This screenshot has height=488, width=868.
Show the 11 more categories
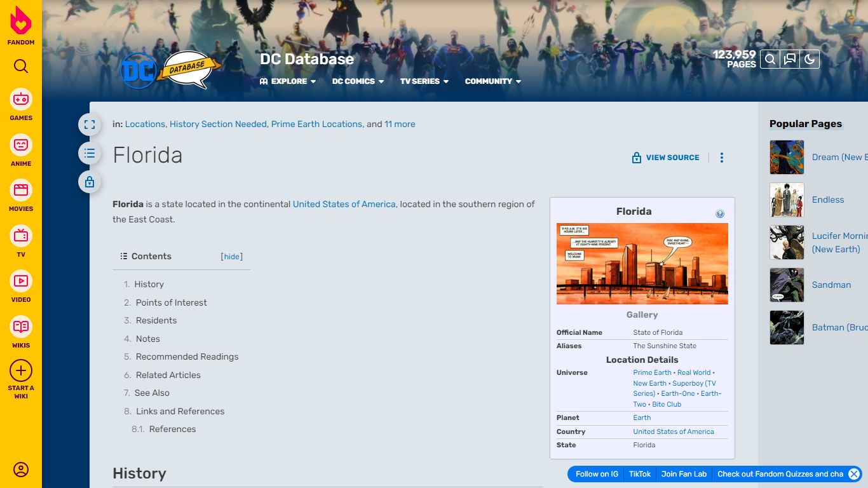tap(400, 124)
